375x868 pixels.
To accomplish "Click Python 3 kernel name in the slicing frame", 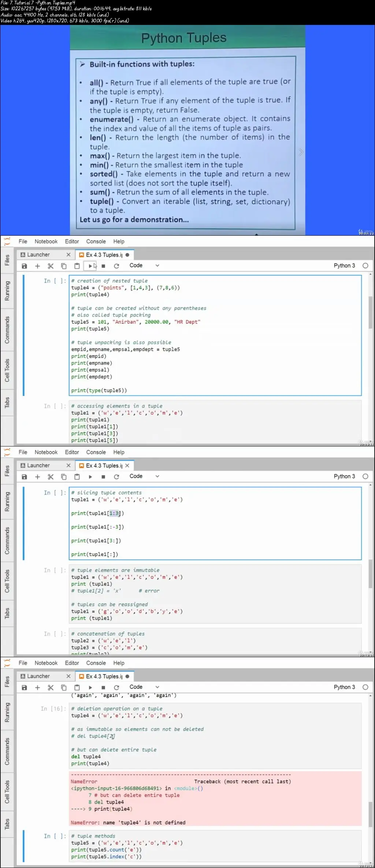I will click(344, 477).
